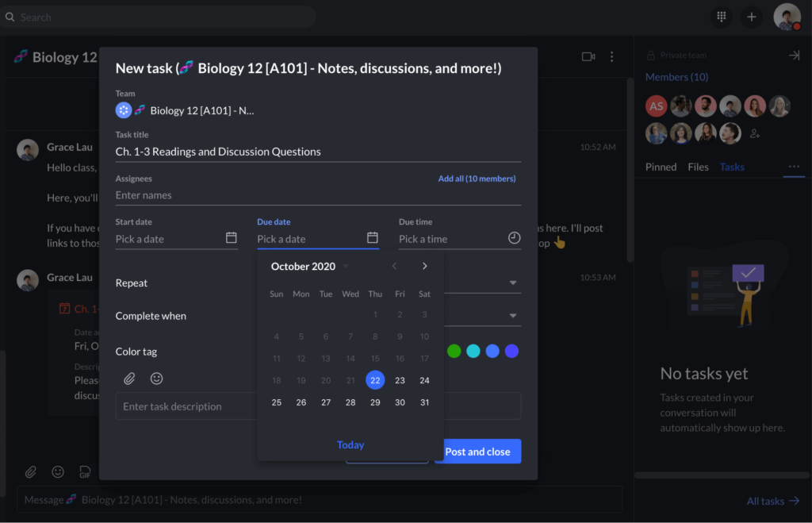The height and width of the screenshot is (523, 812).
Task: Open the Repeat dropdown arrow
Action: tap(513, 283)
